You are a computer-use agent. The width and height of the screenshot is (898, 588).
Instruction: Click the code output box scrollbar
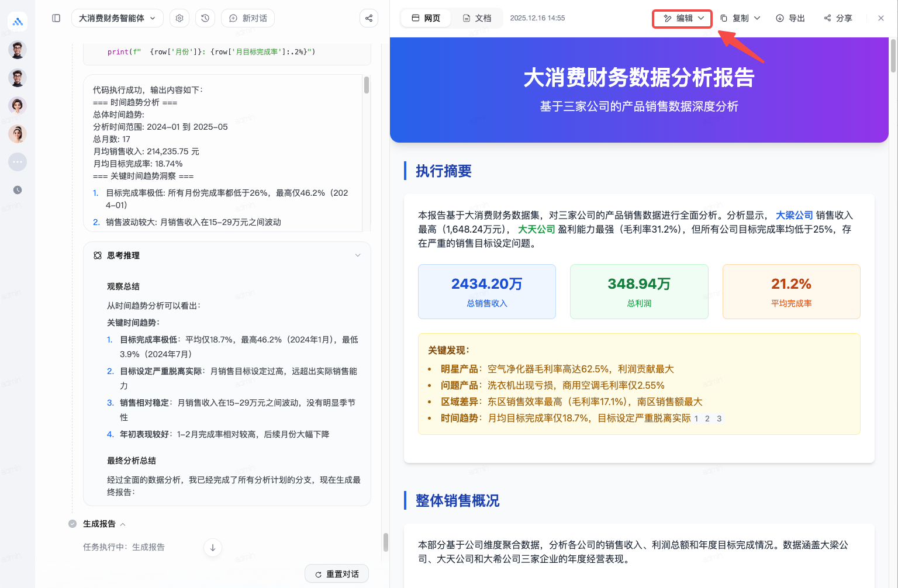tap(367, 85)
